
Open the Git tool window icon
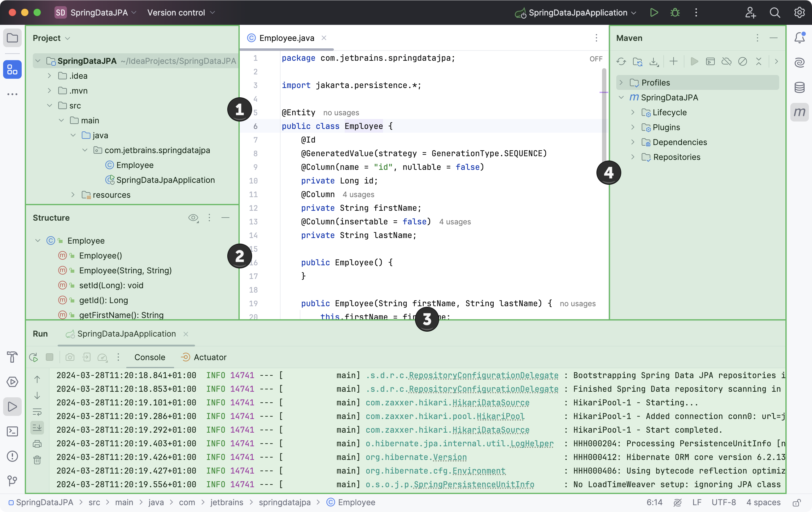tap(12, 481)
